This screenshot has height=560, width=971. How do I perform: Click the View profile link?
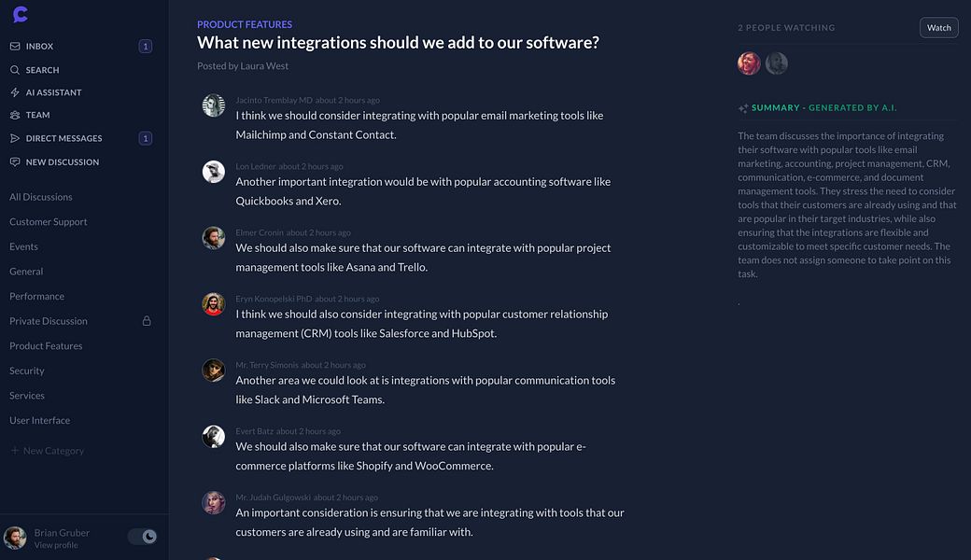(56, 545)
